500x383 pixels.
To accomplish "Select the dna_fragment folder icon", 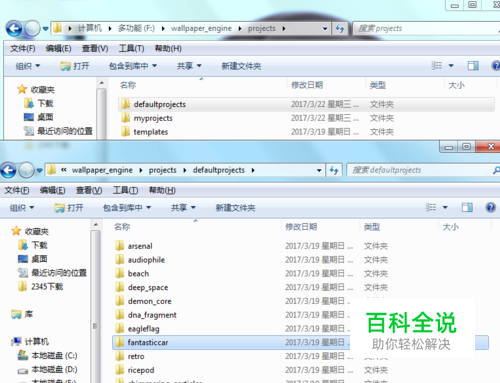I will point(119,315).
